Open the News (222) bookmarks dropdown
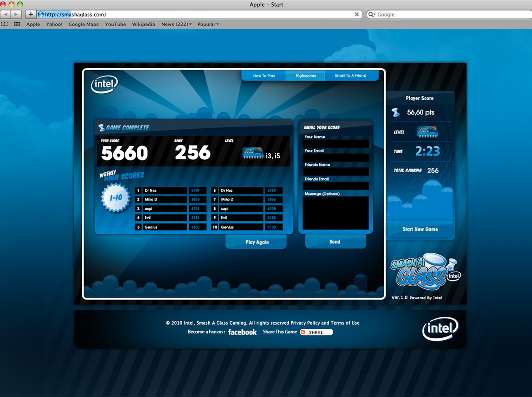This screenshot has height=397, width=532. [x=176, y=24]
